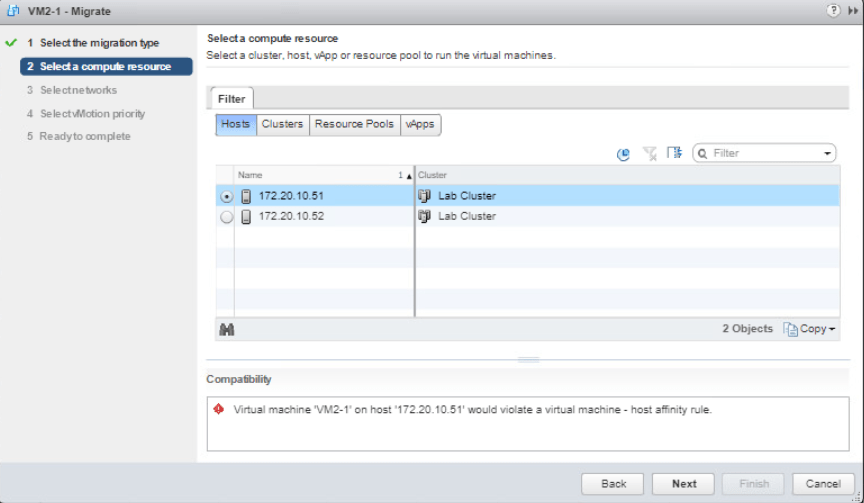Viewport: 864px width, 503px height.
Task: Open the column selector icon
Action: 674,153
